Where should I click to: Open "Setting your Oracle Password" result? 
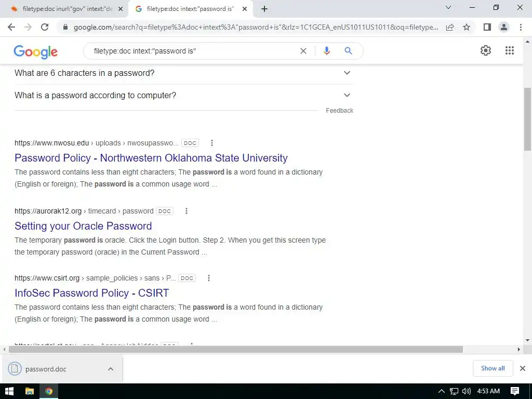[x=83, y=226]
